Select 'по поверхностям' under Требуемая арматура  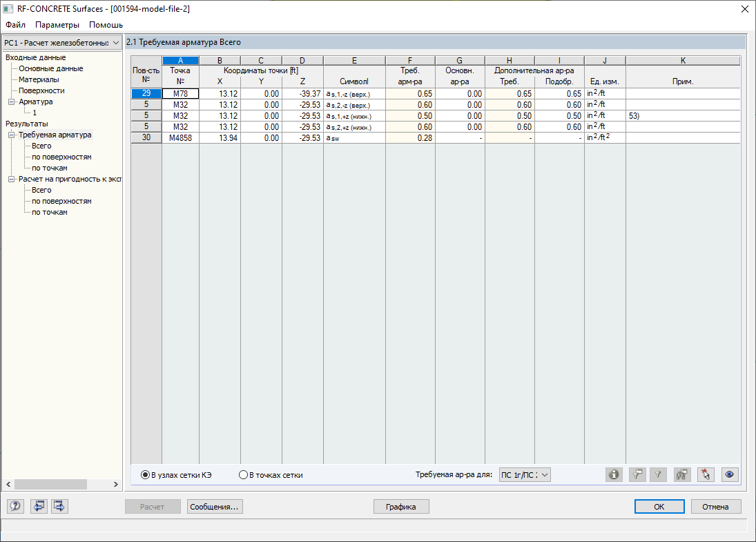click(x=61, y=157)
